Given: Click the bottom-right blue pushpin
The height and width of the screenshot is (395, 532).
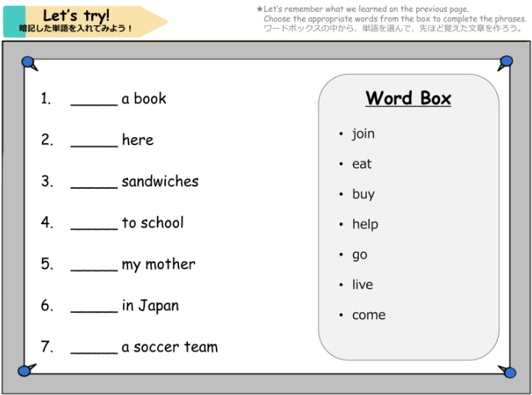Looking at the screenshot, I should point(508,371).
